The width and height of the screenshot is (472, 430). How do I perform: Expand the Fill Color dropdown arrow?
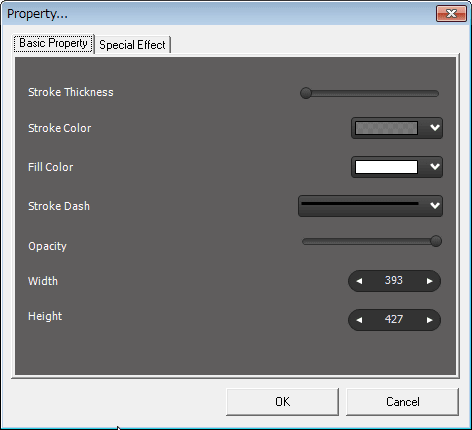click(435, 167)
